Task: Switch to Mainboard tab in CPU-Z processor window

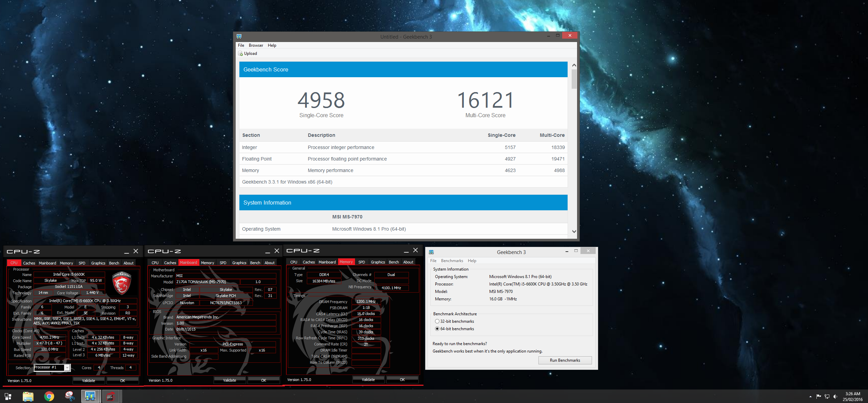Action: (x=47, y=263)
